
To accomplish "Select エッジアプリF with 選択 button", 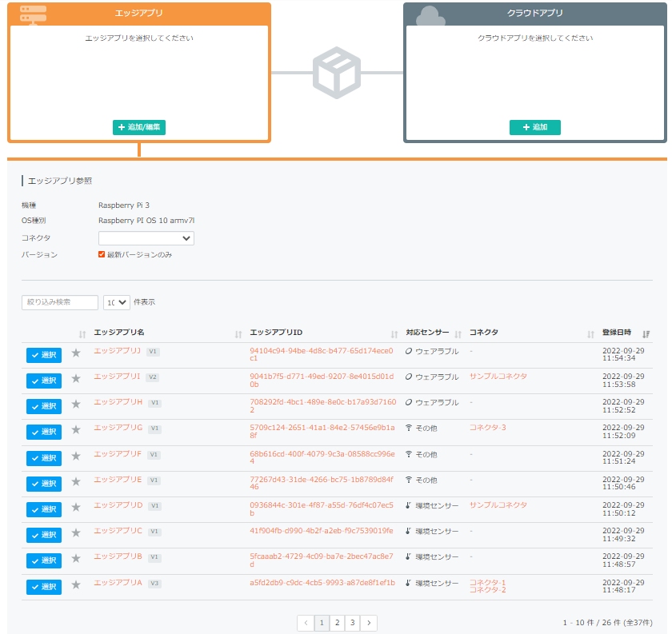I will point(44,458).
